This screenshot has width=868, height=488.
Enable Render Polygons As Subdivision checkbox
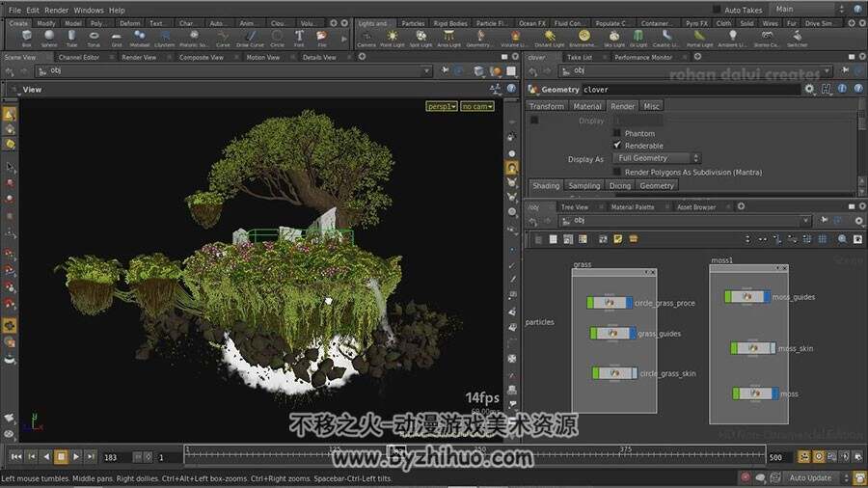coord(616,172)
